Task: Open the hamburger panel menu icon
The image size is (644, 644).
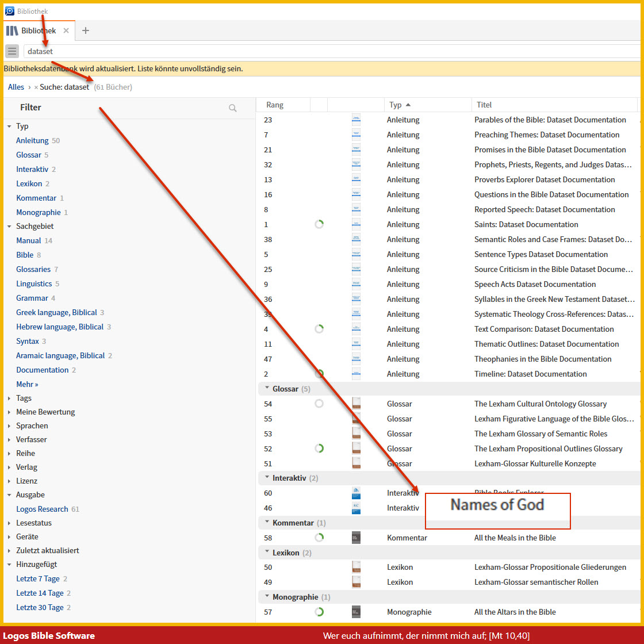Action: point(12,51)
